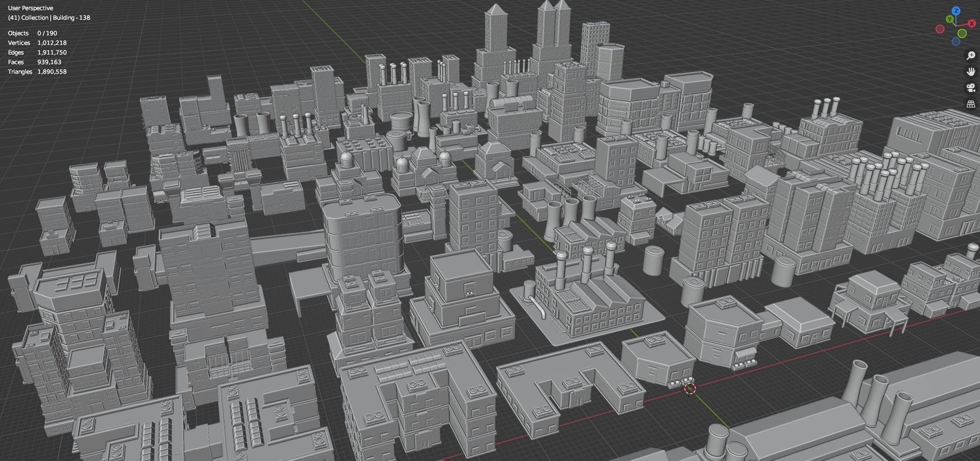Image resolution: width=980 pixels, height=461 pixels.
Task: Click the 3D cursor on the red axis line
Action: point(690,388)
